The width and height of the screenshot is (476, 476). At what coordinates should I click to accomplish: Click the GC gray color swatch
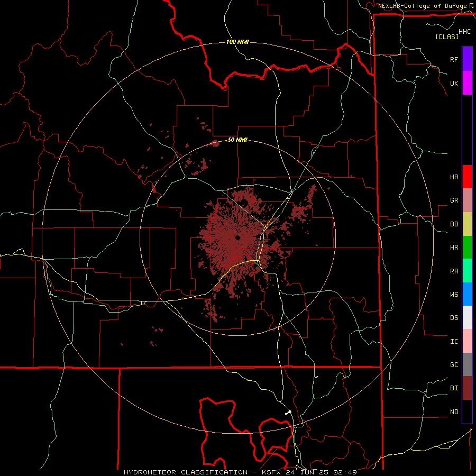(467, 364)
